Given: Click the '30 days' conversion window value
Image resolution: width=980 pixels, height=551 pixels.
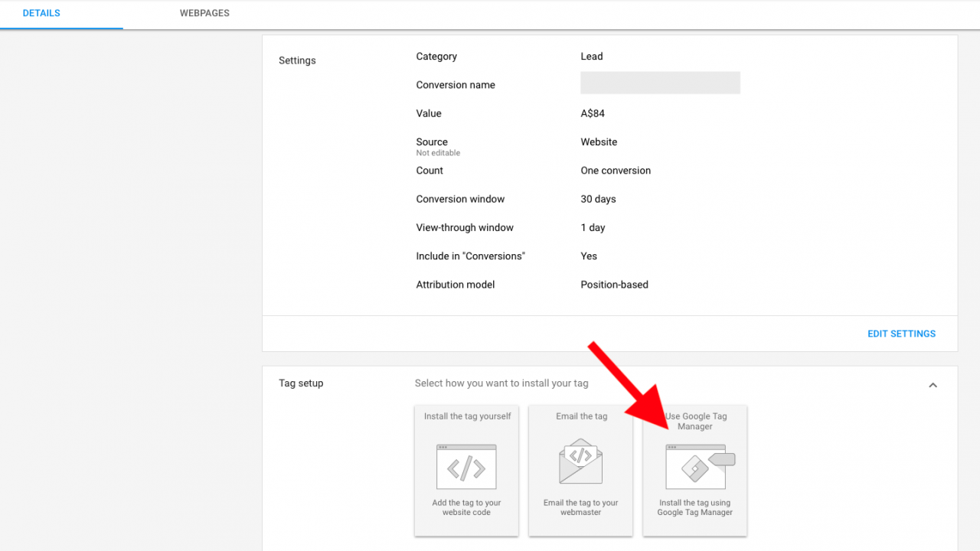Looking at the screenshot, I should click(598, 199).
